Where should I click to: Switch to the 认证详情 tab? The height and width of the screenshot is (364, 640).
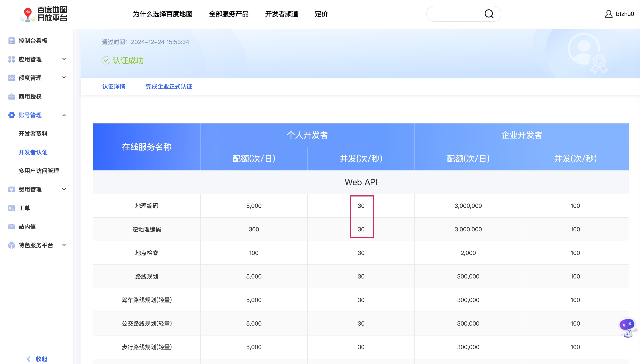pyautogui.click(x=114, y=87)
